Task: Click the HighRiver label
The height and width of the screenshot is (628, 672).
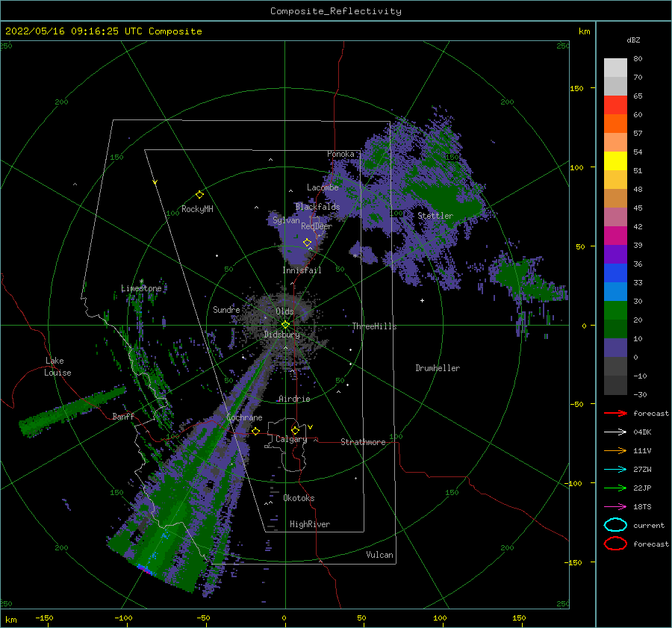Action: 310,524
